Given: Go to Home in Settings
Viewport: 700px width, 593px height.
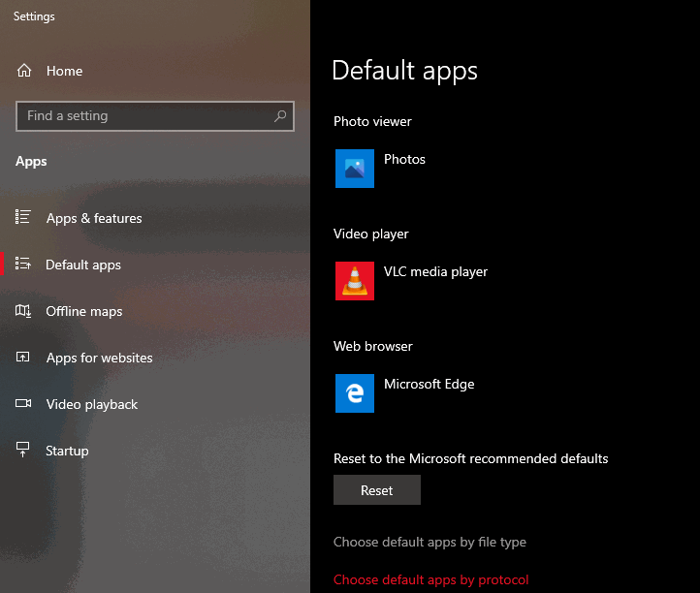Looking at the screenshot, I should pos(64,71).
